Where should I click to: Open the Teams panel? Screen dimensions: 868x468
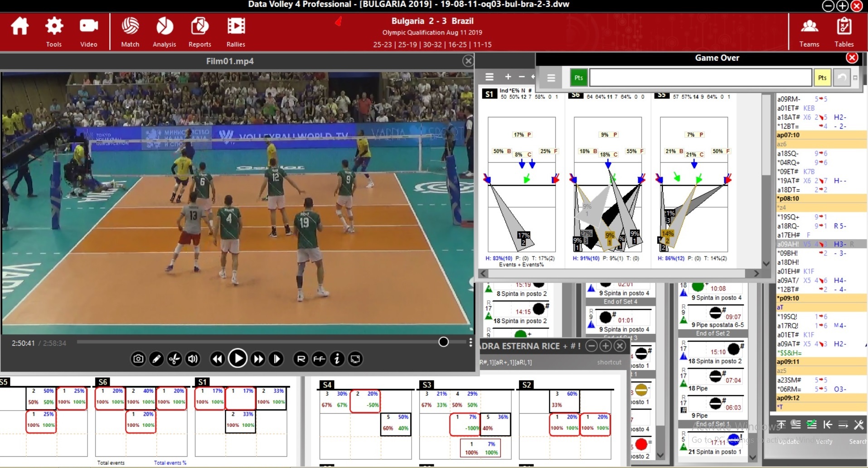click(809, 31)
